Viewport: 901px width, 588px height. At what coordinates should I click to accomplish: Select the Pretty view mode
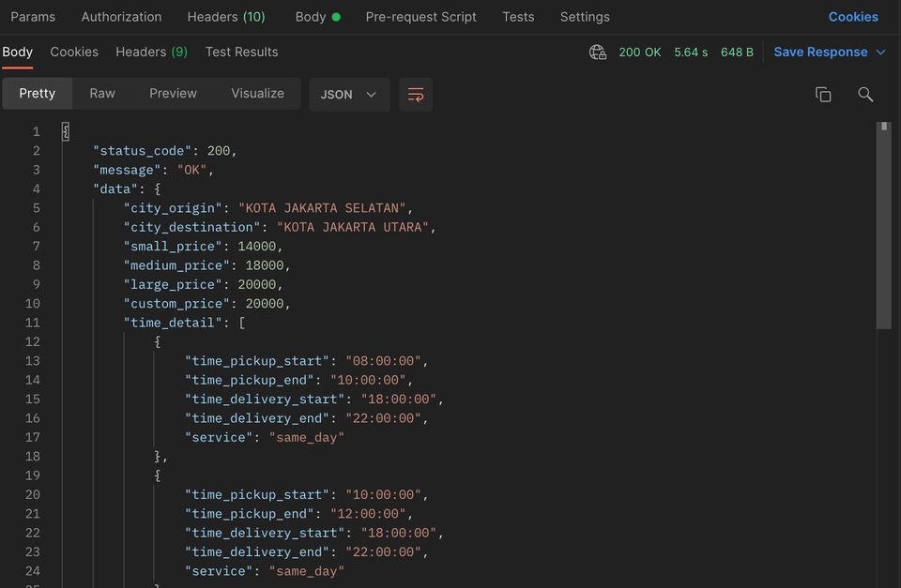[38, 93]
